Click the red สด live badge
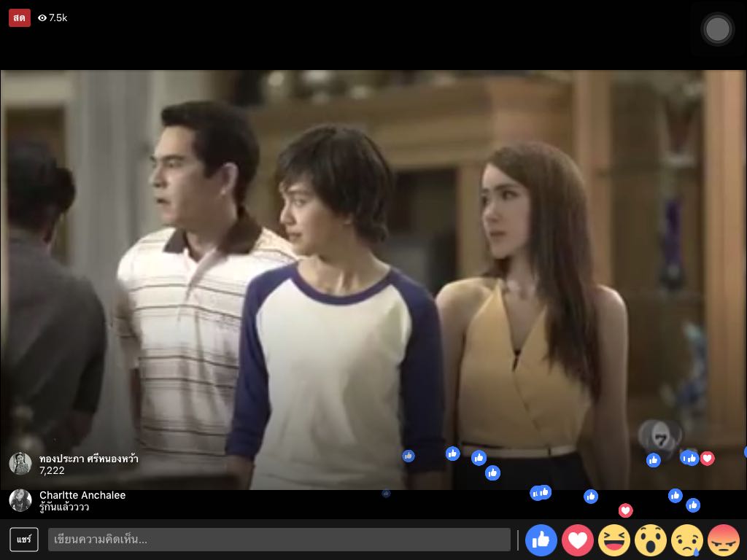Image resolution: width=747 pixels, height=560 pixels. [x=20, y=18]
